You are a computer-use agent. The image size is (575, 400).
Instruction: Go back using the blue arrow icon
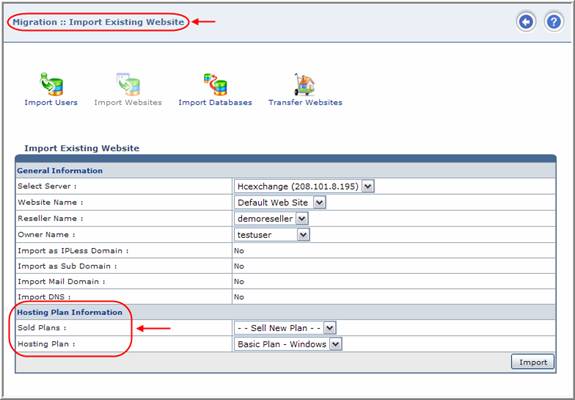point(526,22)
